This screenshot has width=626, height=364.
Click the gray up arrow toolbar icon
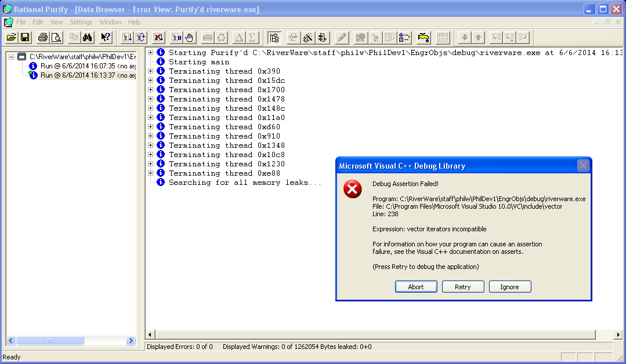478,38
